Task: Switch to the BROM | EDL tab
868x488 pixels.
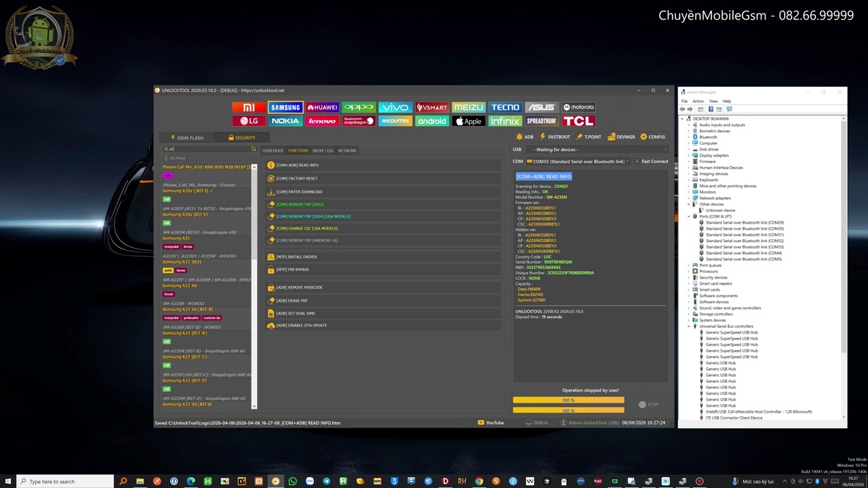Action: pyautogui.click(x=323, y=150)
